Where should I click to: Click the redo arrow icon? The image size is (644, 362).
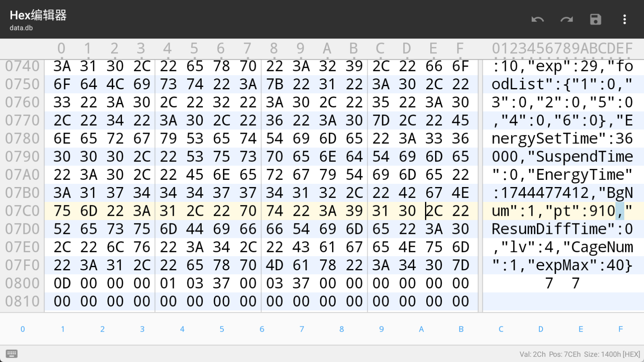566,19
